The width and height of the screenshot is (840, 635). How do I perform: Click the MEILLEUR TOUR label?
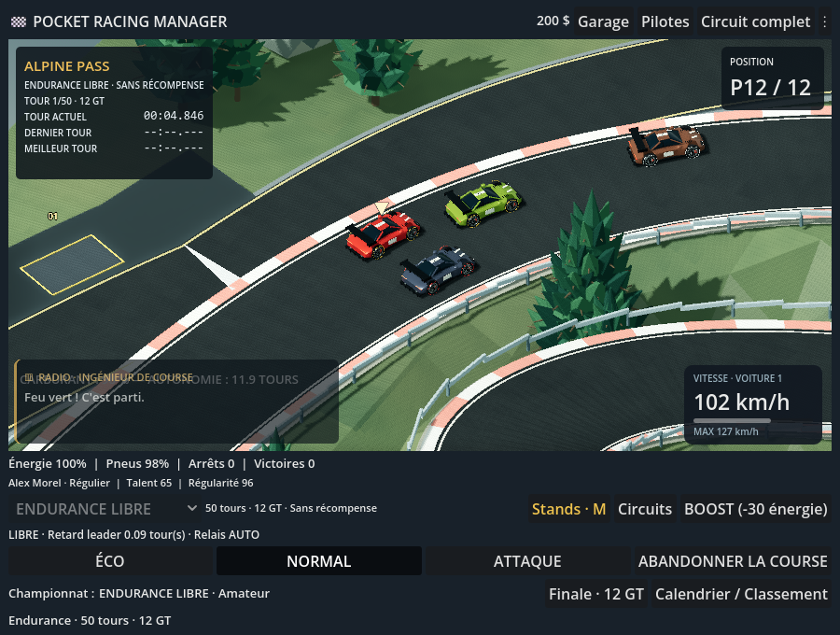[x=61, y=148]
